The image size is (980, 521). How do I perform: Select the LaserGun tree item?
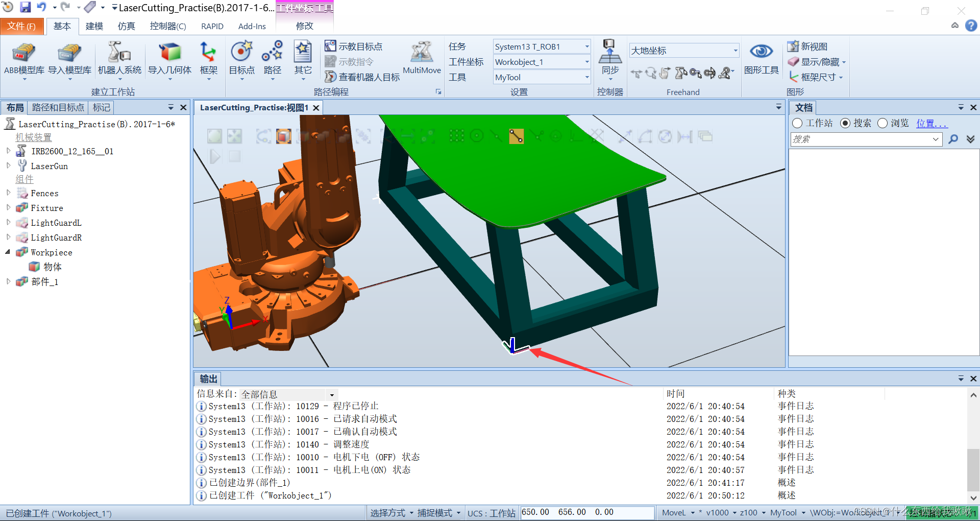49,166
